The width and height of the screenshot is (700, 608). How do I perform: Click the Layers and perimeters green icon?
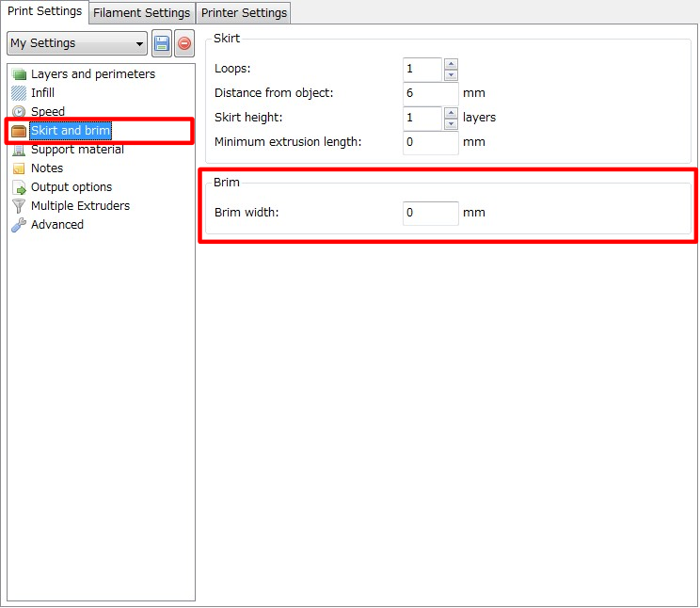click(x=19, y=74)
